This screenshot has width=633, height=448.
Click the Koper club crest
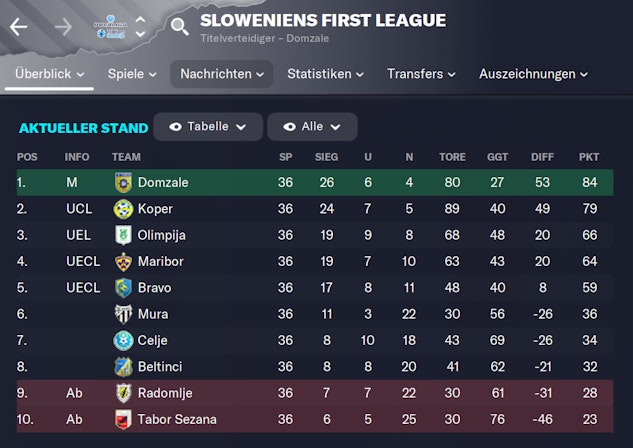coord(123,209)
